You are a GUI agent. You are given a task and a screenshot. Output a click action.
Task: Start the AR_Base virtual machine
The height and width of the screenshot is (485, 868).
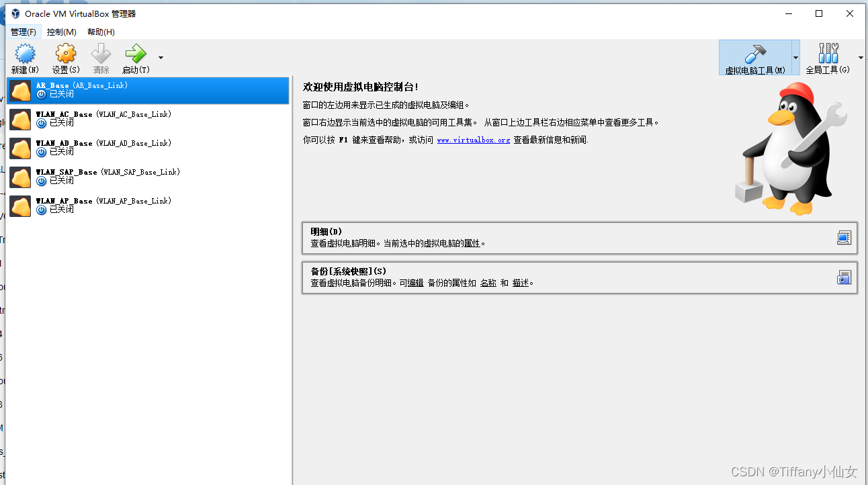click(x=134, y=58)
